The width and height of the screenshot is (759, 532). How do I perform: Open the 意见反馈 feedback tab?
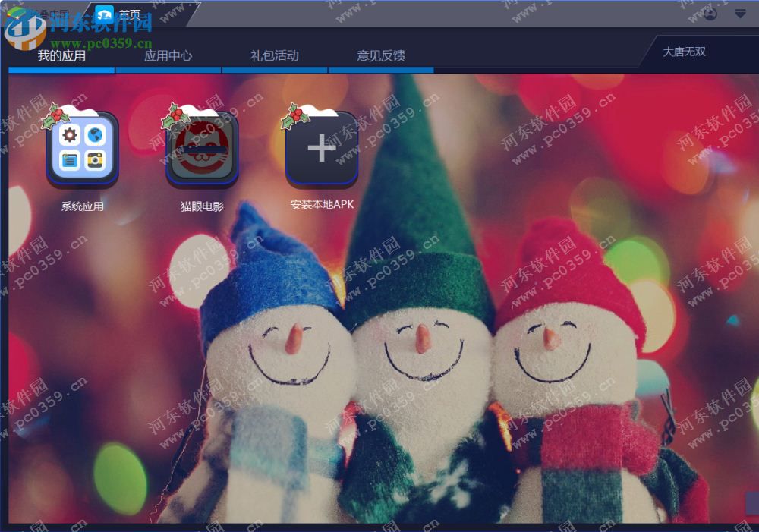pos(381,56)
